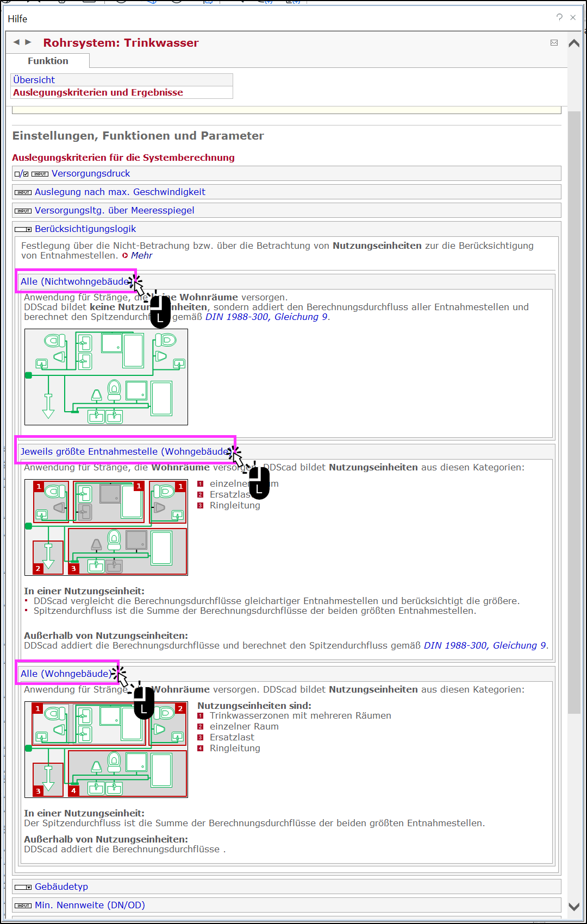Open Auslegungskriterien und Ergebnisse link
This screenshot has height=924, width=587.
pyautogui.click(x=98, y=92)
